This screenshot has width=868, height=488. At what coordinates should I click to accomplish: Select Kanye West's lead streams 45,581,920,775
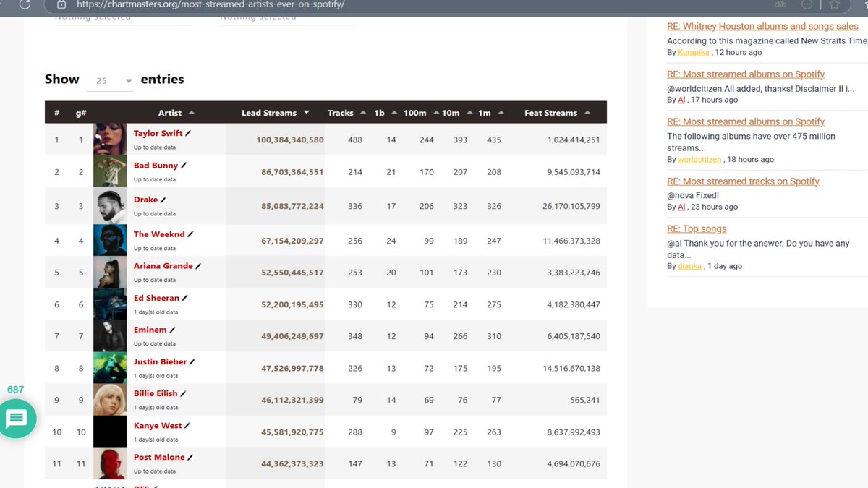[x=292, y=432]
